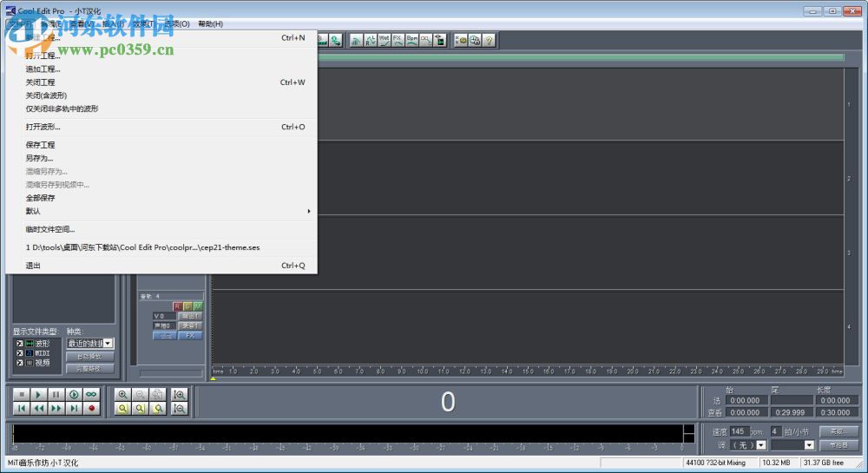
Task: Click the clock/time toolbar icon
Action: coord(475,40)
